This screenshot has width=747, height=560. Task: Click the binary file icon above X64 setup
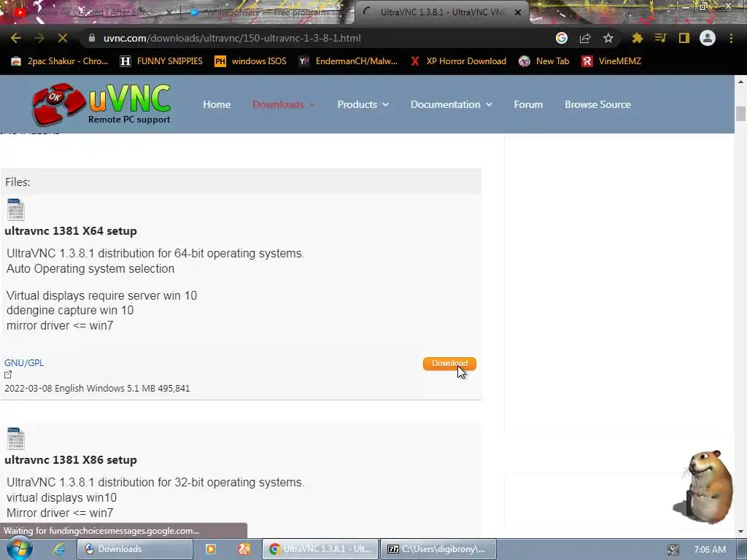tap(16, 209)
